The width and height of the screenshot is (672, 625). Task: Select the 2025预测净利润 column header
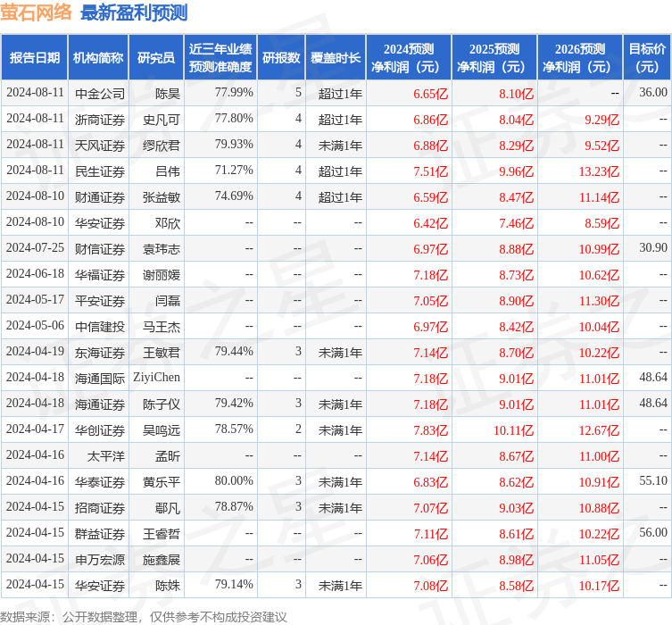coord(494,57)
